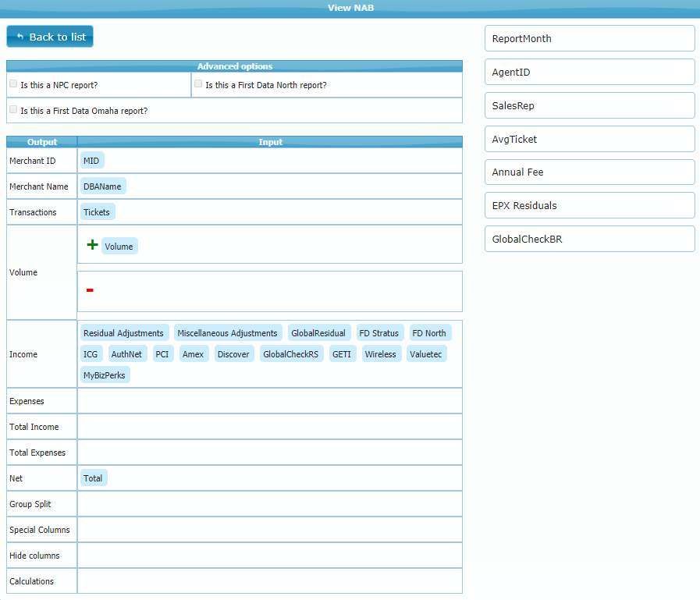
Task: Select the AgentID field item
Action: pos(589,72)
